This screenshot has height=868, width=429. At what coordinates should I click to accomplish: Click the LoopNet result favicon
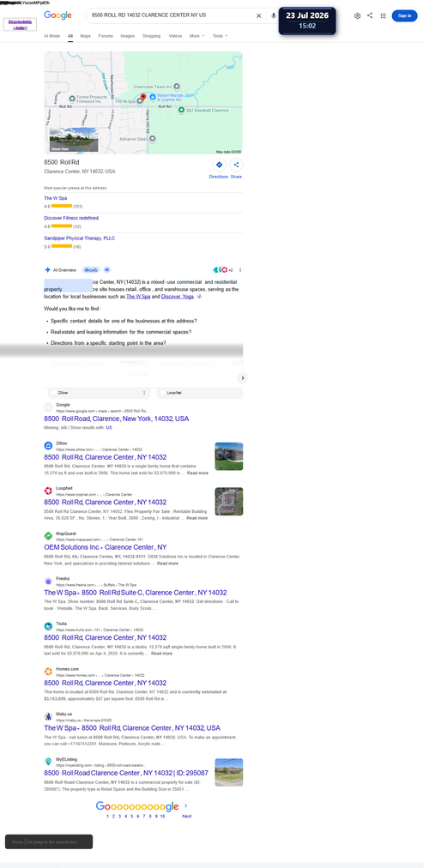(x=48, y=491)
